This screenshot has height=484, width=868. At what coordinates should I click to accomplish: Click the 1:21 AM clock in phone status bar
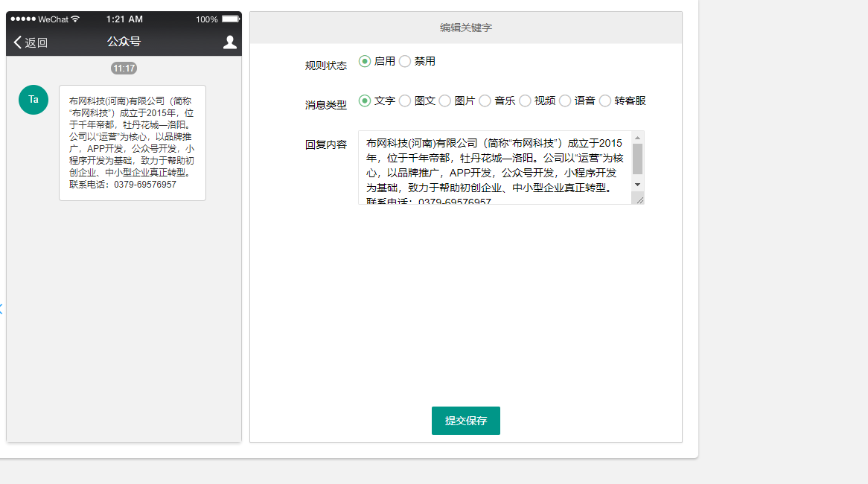pos(124,19)
